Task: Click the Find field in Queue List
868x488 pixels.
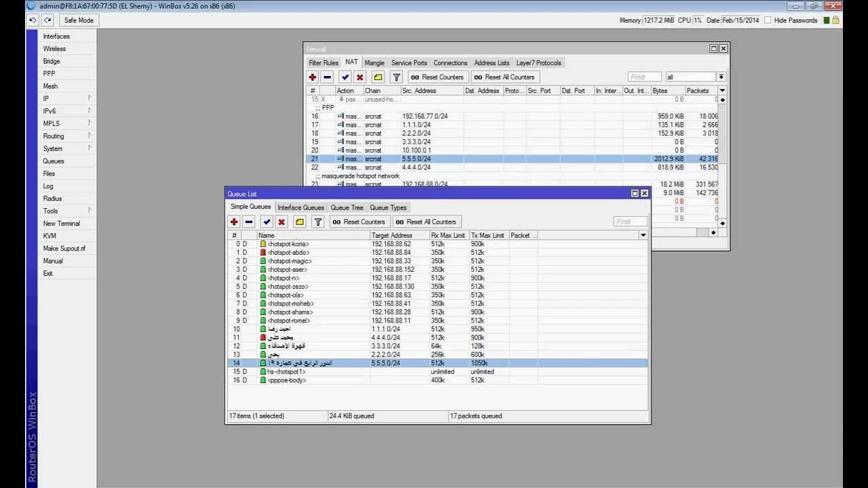Action: coord(630,222)
